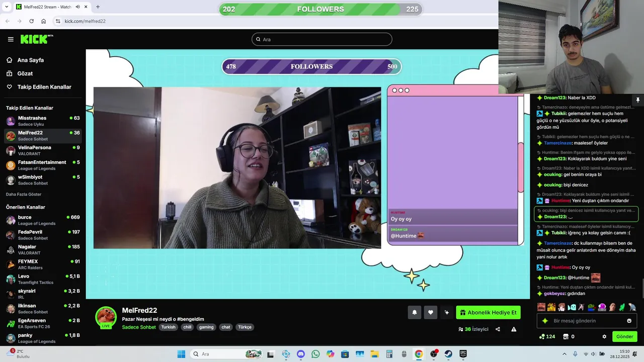644x362 pixels.
Task: Open chat settings gear icon
Action: coord(604,336)
